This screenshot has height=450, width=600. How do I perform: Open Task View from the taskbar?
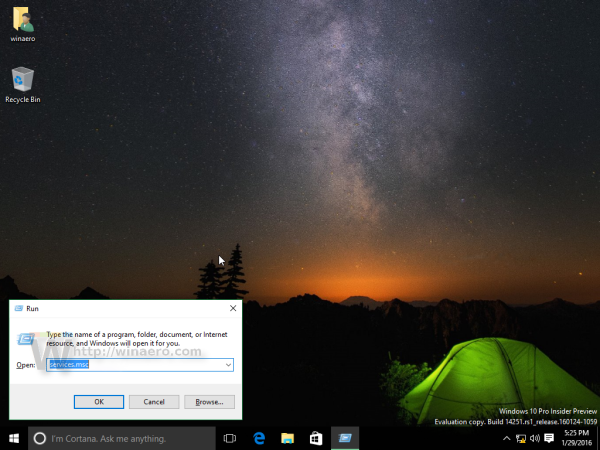coord(230,439)
